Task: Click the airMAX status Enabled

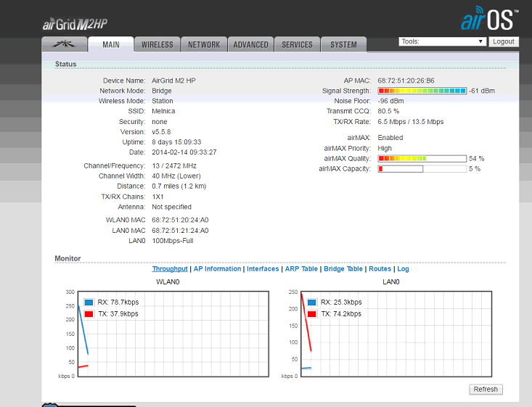Action: point(390,137)
